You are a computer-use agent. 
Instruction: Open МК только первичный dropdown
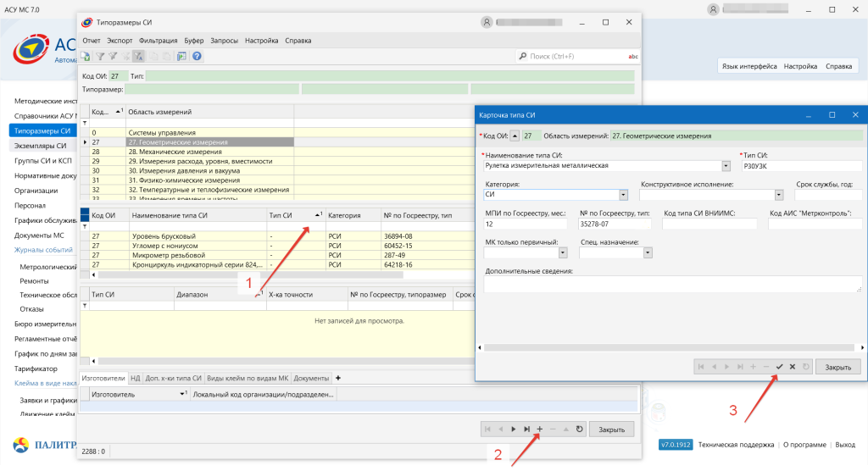(x=563, y=252)
